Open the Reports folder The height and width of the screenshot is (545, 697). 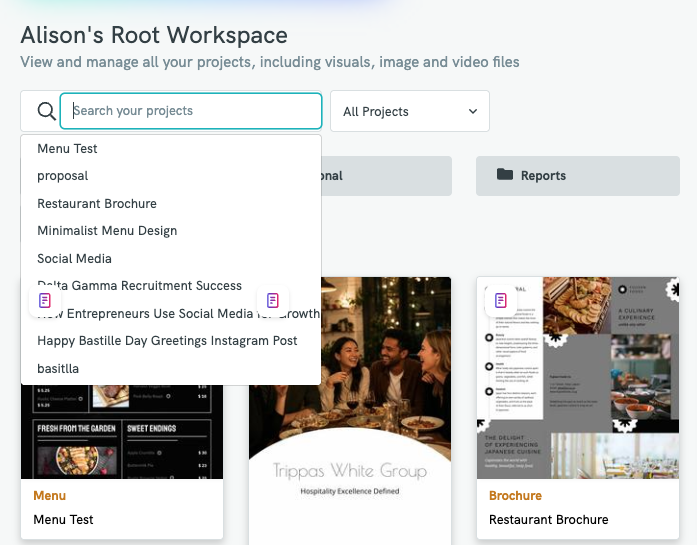pyautogui.click(x=577, y=176)
